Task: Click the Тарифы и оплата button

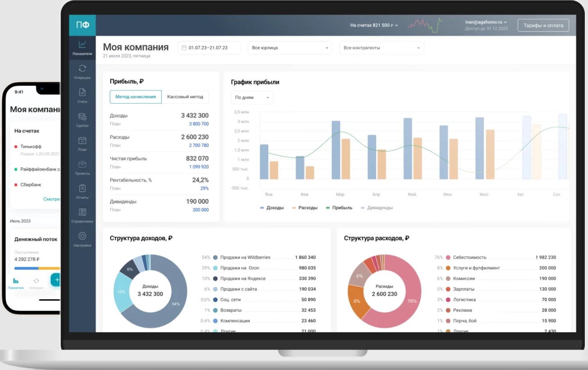Action: [x=543, y=26]
